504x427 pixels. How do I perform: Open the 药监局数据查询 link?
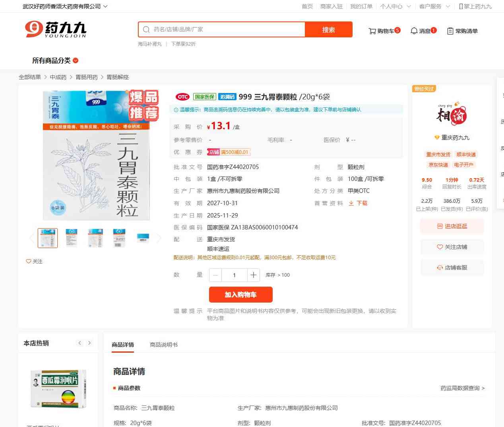point(462,388)
